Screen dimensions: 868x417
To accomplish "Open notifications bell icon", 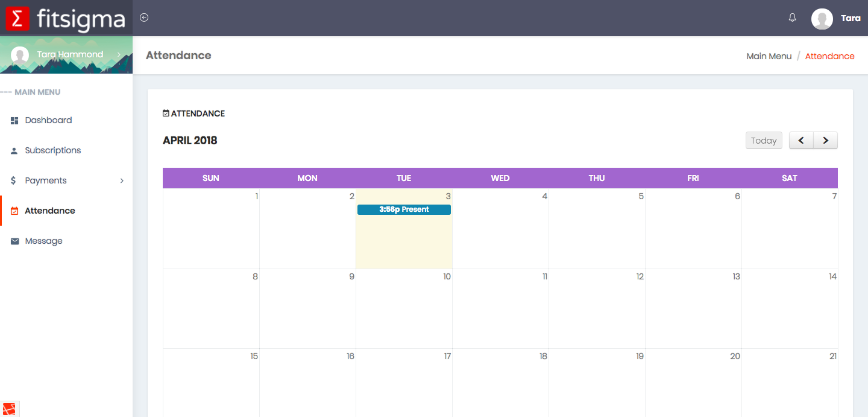I will pyautogui.click(x=793, y=18).
